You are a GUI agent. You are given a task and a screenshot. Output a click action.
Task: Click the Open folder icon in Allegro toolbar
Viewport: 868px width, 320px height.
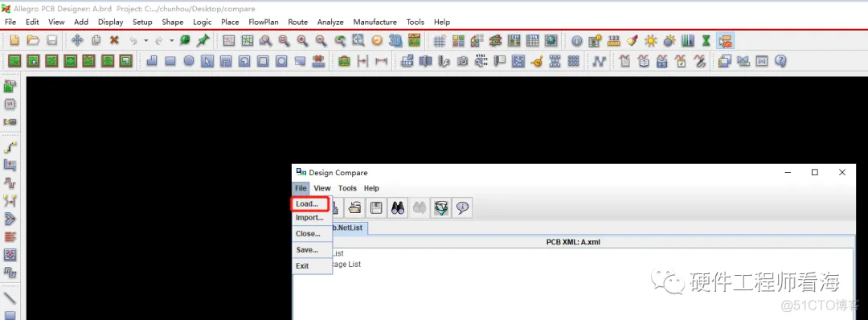click(33, 40)
